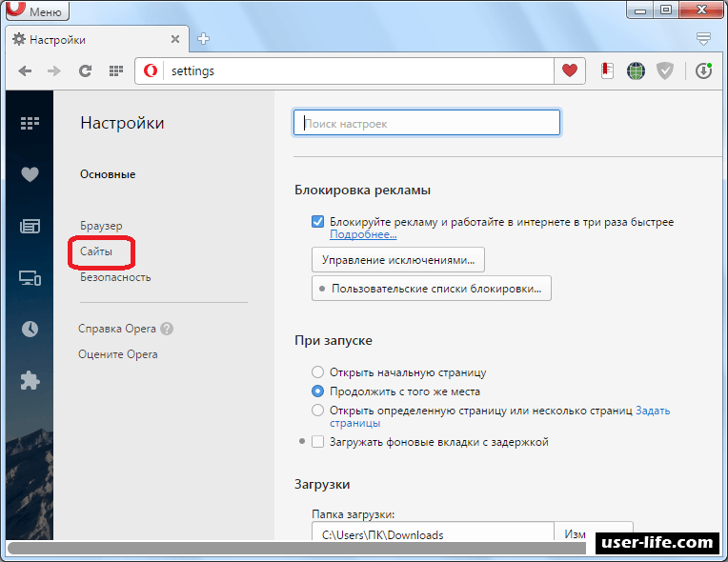The height and width of the screenshot is (562, 728).
Task: Click Управление исключениями button
Action: click(398, 260)
